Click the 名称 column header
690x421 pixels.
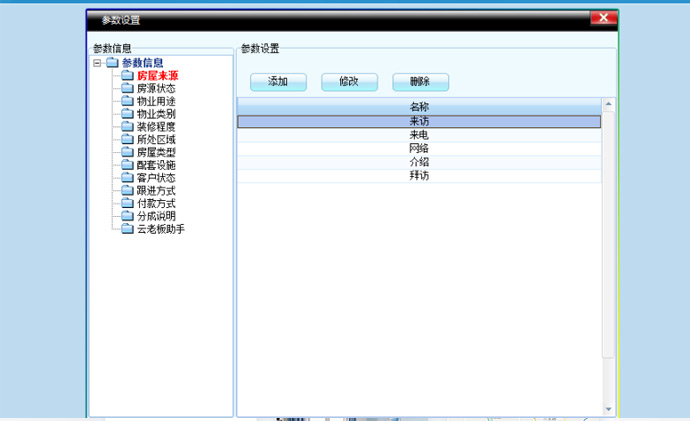[x=419, y=106]
